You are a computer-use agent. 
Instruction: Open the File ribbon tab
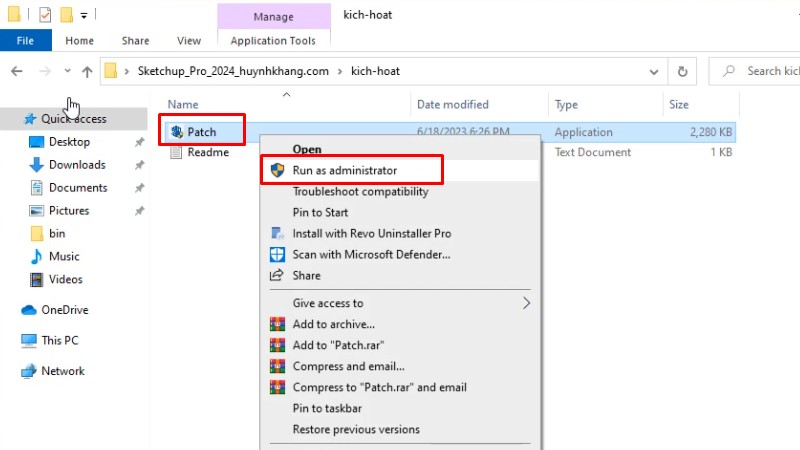click(x=26, y=41)
